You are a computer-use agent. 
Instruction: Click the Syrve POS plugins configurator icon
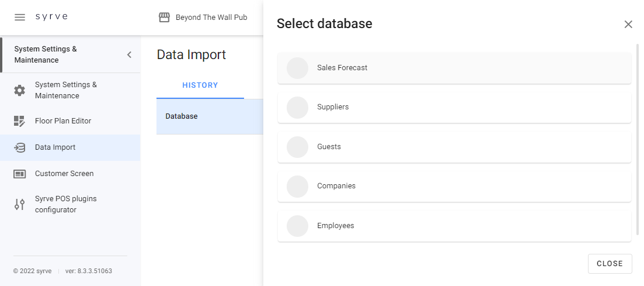pos(20,204)
